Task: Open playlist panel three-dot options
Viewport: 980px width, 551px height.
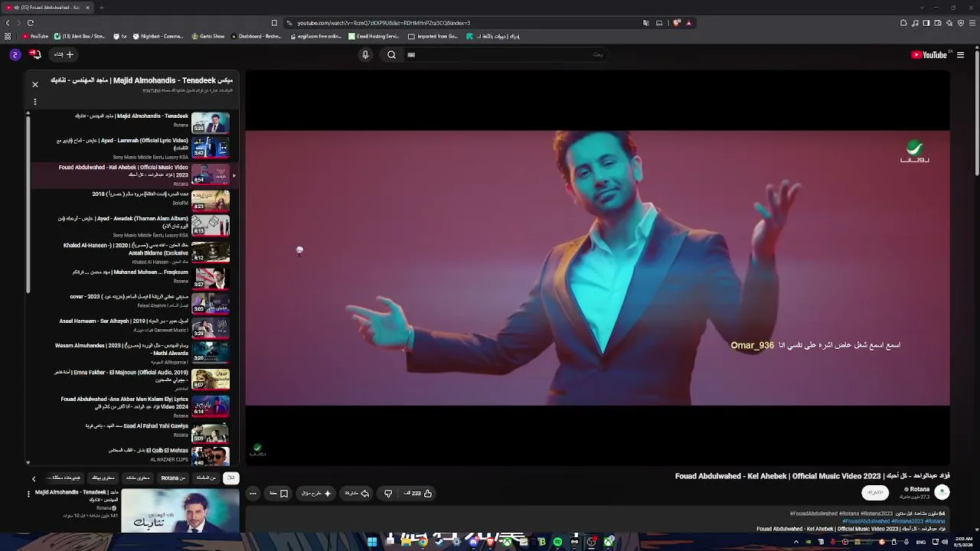Action: [x=35, y=102]
